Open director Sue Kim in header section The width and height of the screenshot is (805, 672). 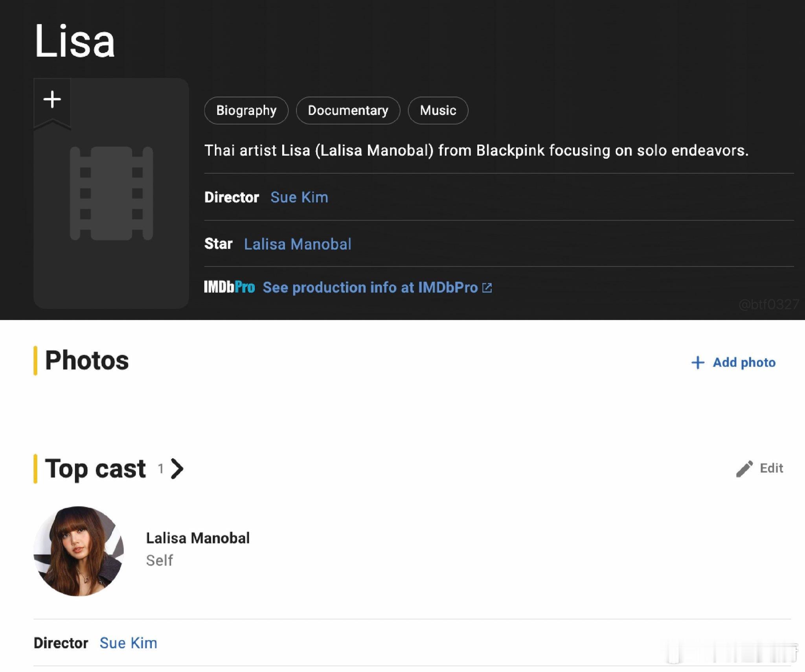pyautogui.click(x=299, y=197)
